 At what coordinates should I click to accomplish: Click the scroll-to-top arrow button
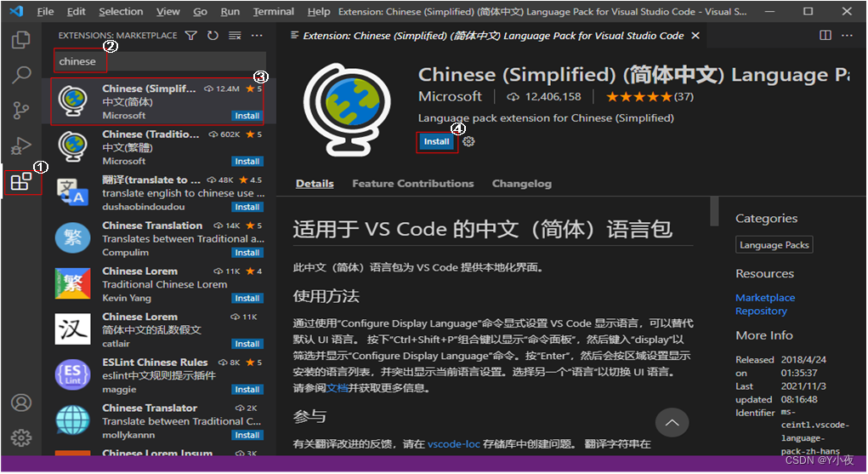[672, 423]
